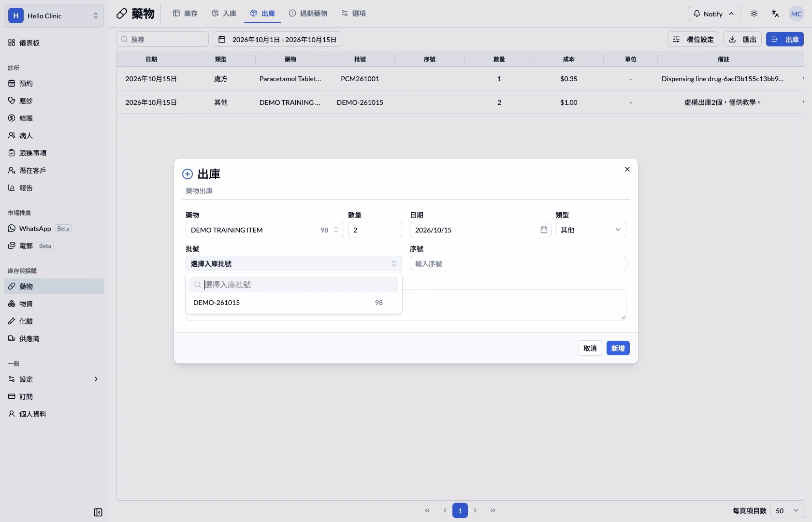This screenshot has height=522, width=812.
Task: Click 輸入序號 serial number field
Action: tap(518, 263)
